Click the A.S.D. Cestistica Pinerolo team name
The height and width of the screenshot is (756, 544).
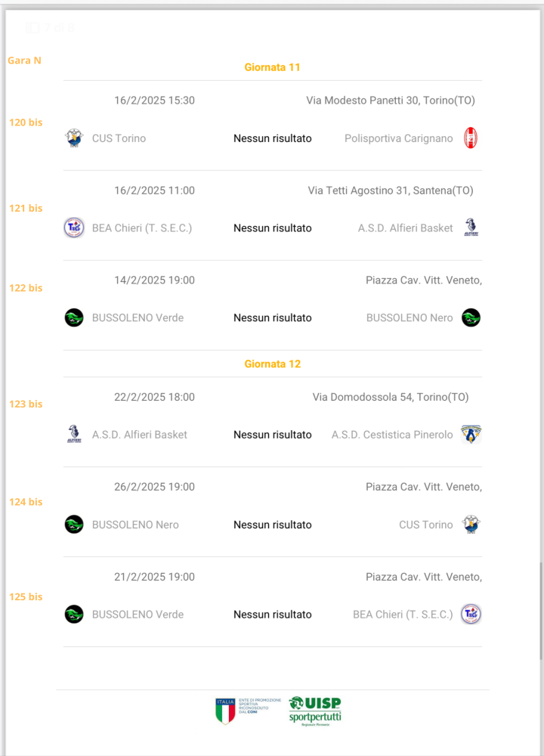(392, 435)
